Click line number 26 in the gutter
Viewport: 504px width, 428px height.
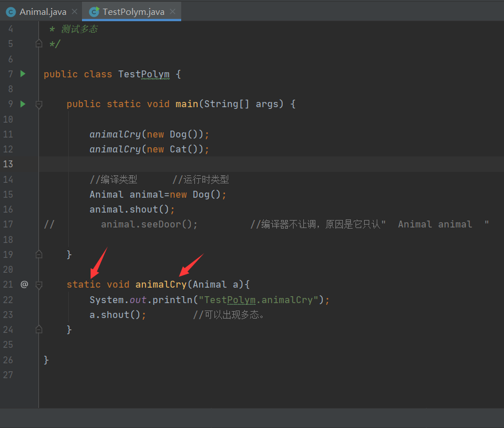click(x=8, y=360)
